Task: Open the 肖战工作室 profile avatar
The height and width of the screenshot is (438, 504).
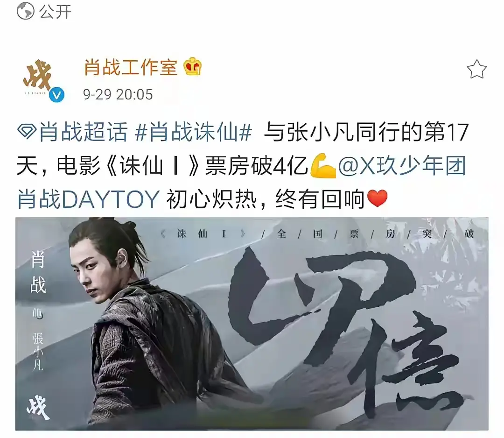Action: point(41,79)
